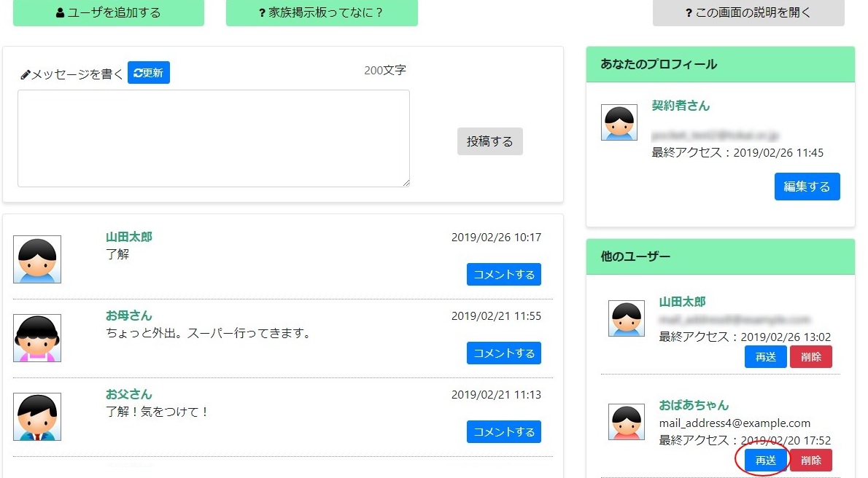The image size is (868, 478).
Task: Click お父さん's avatar beside his message
Action: click(x=36, y=416)
